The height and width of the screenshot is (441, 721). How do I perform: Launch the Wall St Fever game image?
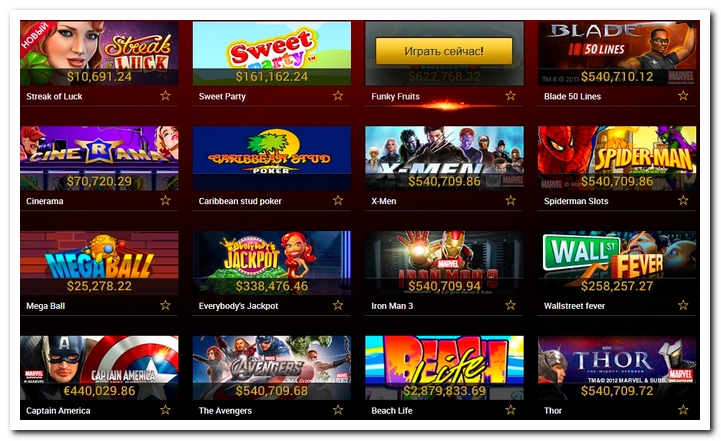(x=617, y=263)
